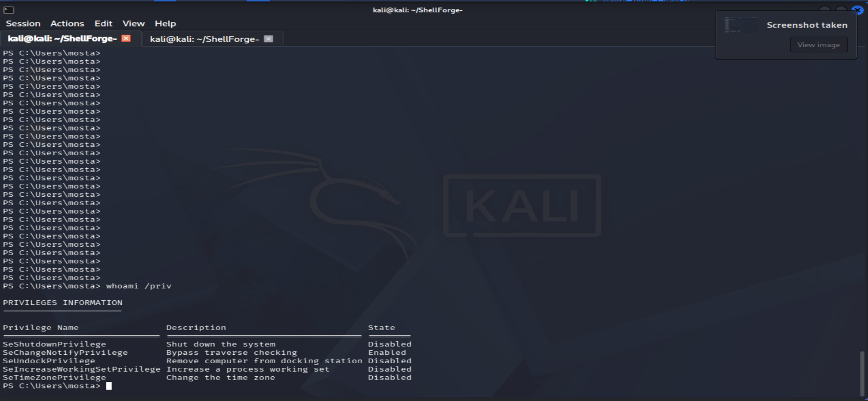868x401 pixels.
Task: Click the PRIVILEGES INFORMATION heading
Action: pos(62,303)
